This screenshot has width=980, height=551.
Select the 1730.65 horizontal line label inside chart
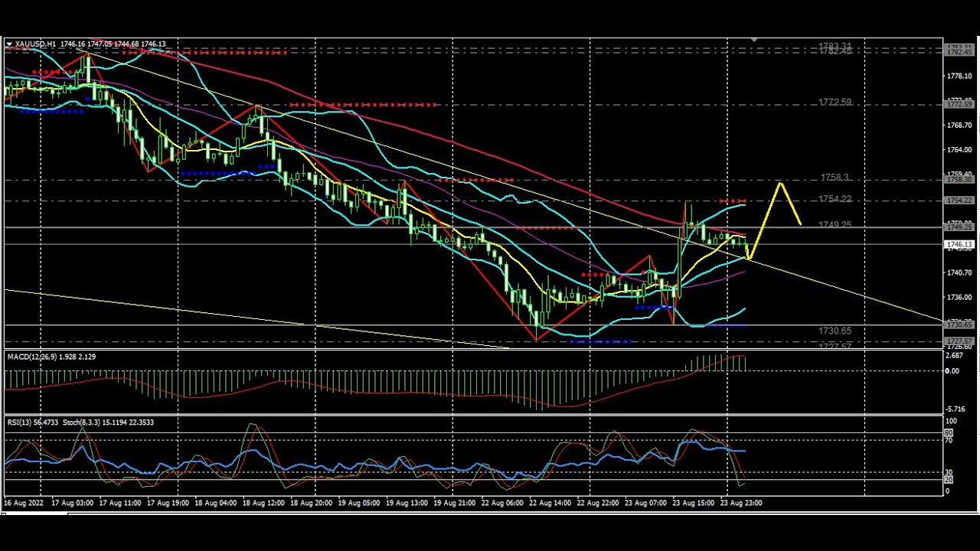tap(835, 331)
